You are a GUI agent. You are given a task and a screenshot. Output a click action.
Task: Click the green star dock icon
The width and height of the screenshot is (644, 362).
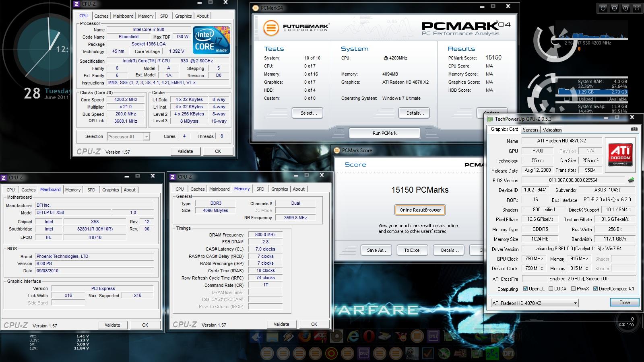(444, 354)
